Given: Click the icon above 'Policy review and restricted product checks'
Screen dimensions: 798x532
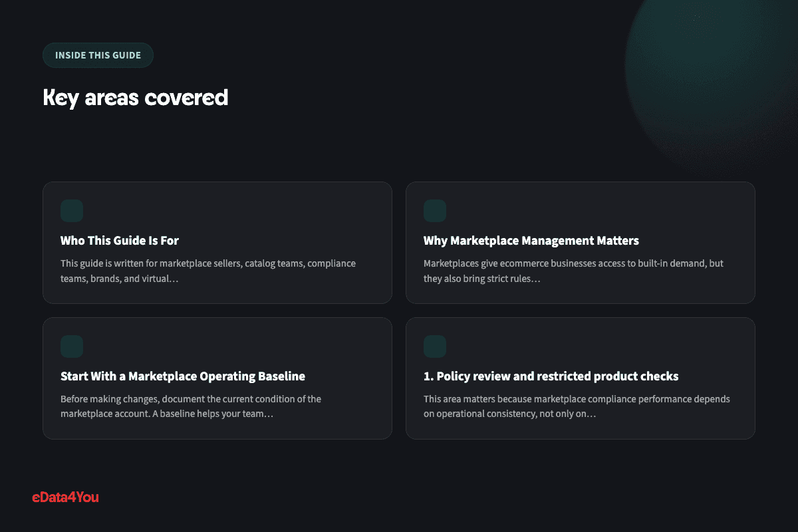Looking at the screenshot, I should coord(435,346).
